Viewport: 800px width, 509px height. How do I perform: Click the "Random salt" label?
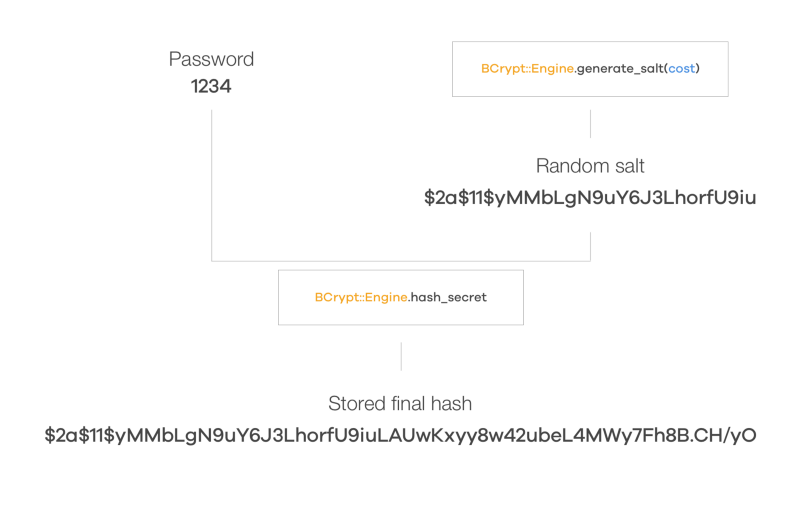pos(590,166)
